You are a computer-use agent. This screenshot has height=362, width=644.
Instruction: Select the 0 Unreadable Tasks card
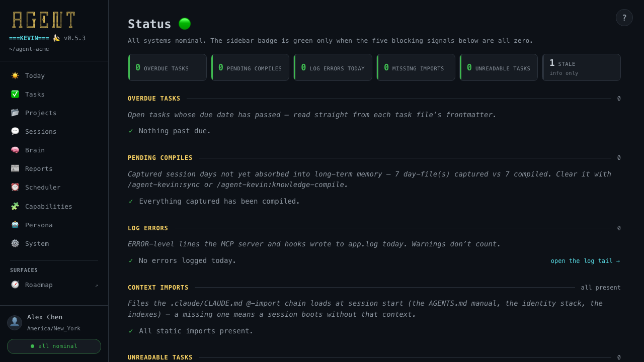click(x=499, y=67)
